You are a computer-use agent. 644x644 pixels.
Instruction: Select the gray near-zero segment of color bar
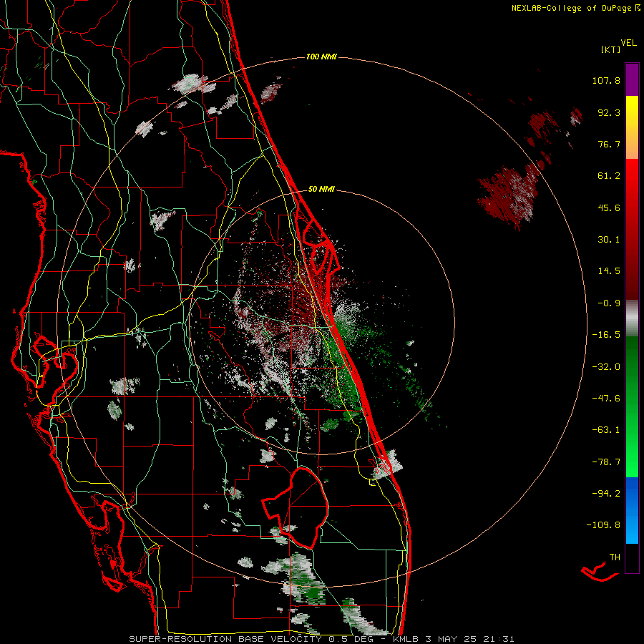632,318
